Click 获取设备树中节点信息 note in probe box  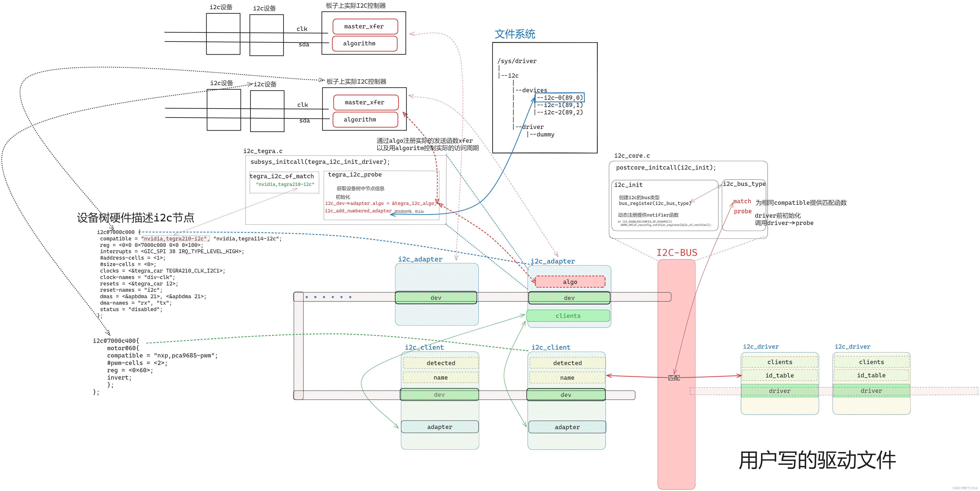(360, 188)
